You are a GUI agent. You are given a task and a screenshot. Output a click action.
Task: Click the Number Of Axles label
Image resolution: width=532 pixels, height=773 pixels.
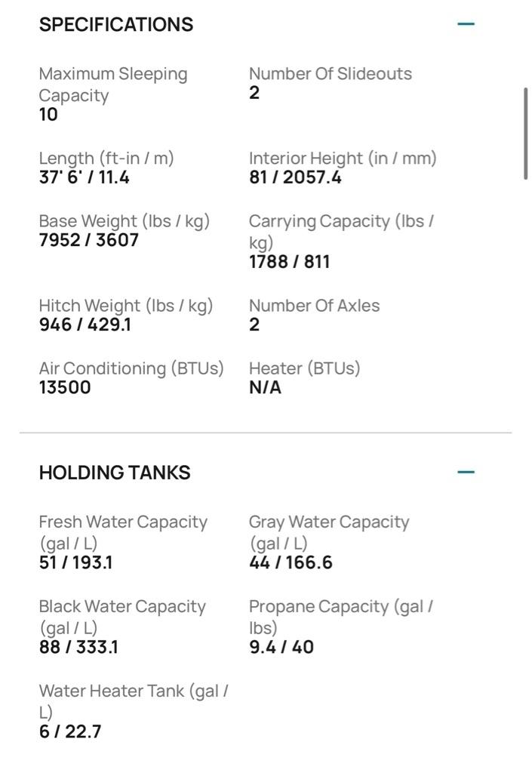click(315, 306)
